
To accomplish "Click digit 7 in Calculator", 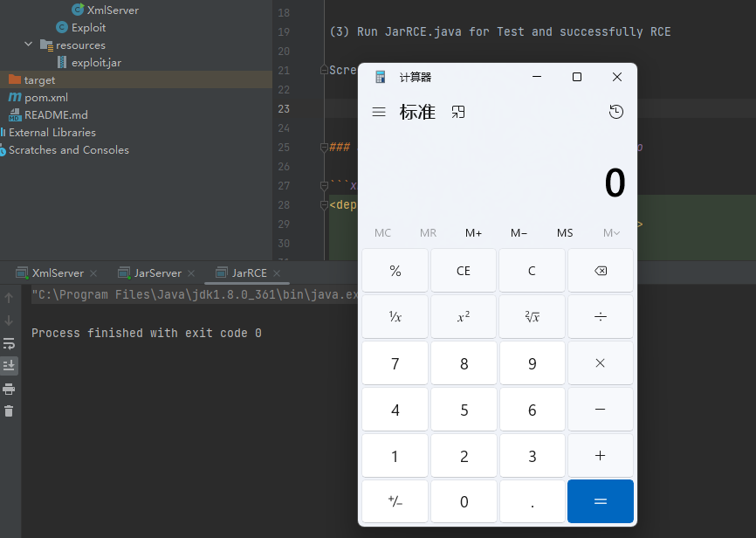I will pyautogui.click(x=395, y=362).
